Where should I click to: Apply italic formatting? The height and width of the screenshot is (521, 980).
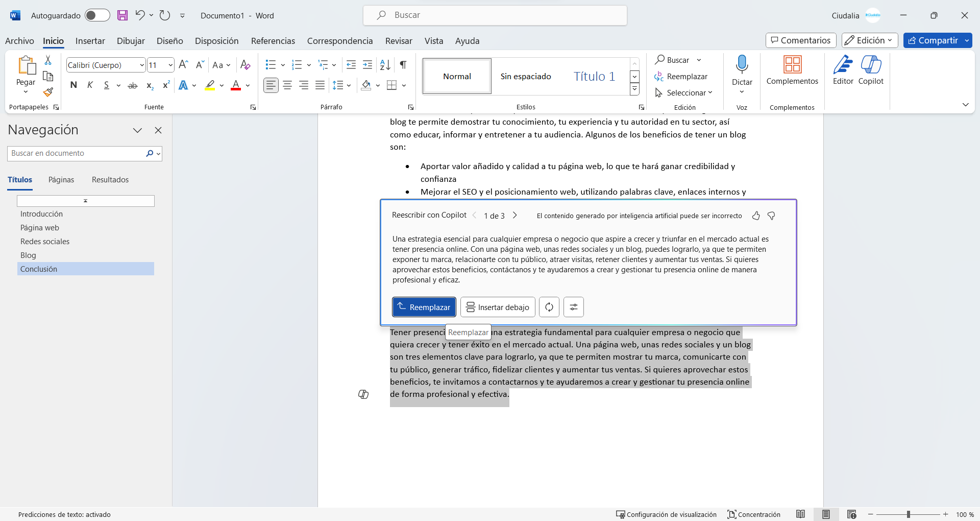click(x=89, y=85)
